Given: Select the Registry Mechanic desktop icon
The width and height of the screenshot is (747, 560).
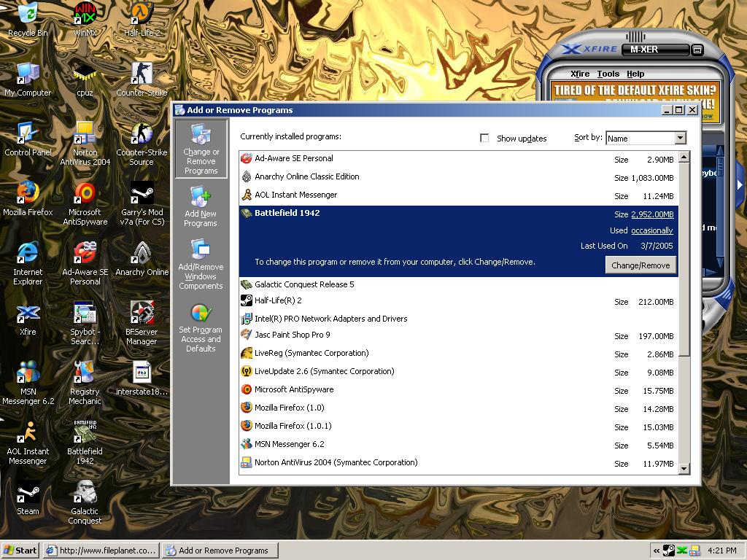Looking at the screenshot, I should point(85,382).
